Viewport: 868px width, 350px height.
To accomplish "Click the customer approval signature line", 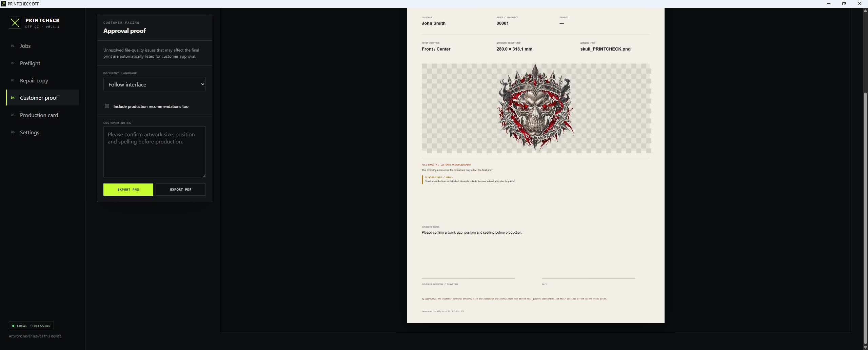I will (468, 278).
